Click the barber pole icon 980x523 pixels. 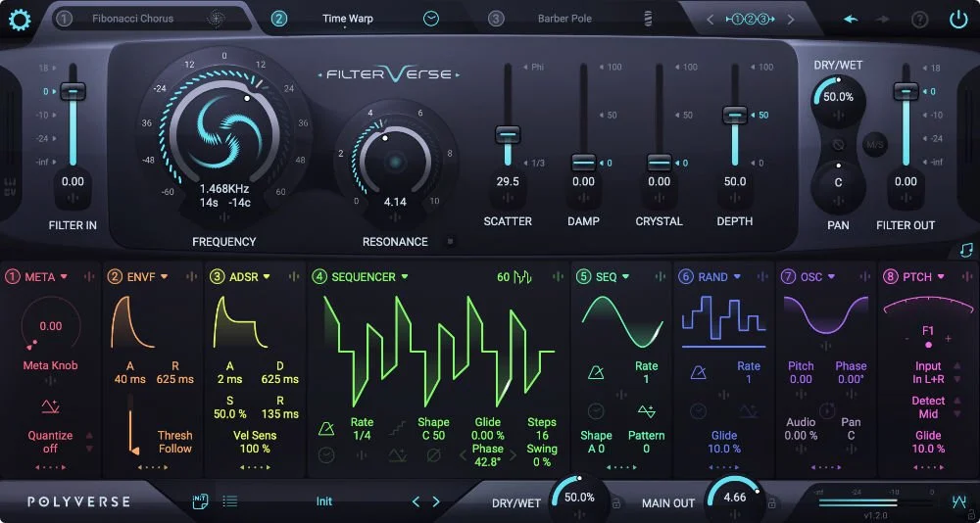648,19
